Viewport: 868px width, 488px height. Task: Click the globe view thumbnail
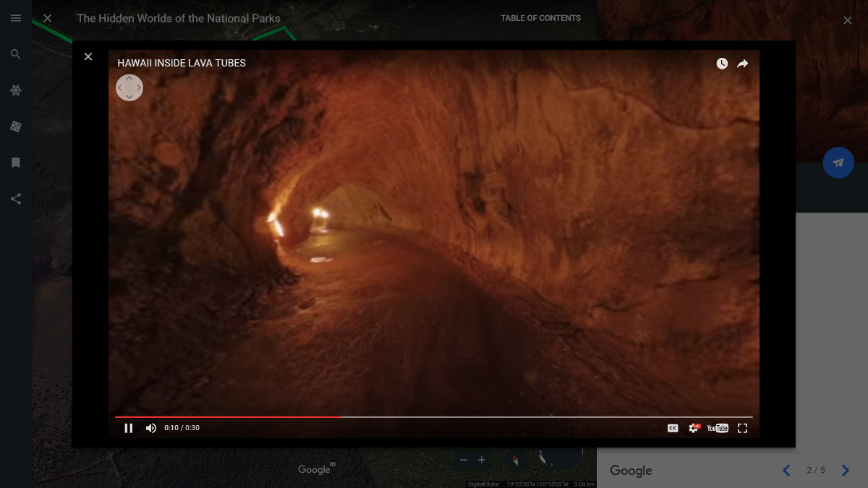click(561, 457)
